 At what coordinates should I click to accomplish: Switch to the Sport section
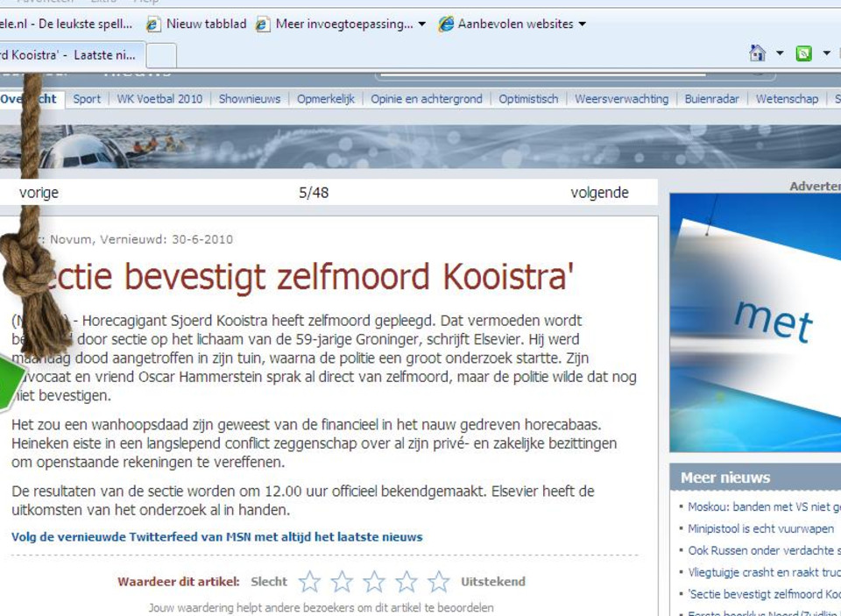coord(87,99)
